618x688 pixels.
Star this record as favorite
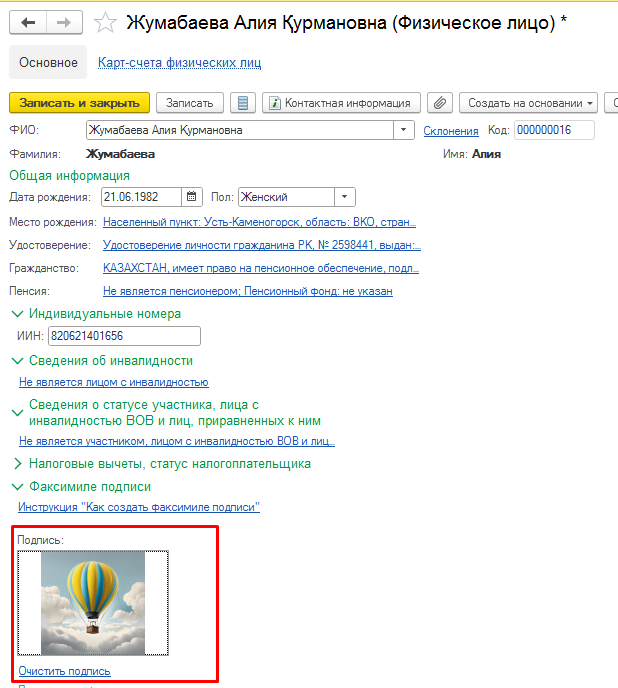click(103, 22)
